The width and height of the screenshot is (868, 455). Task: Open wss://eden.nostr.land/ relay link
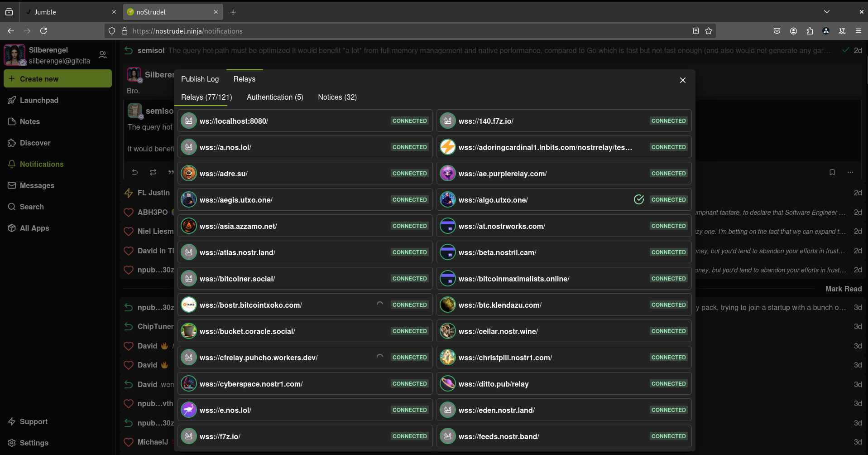click(x=497, y=410)
